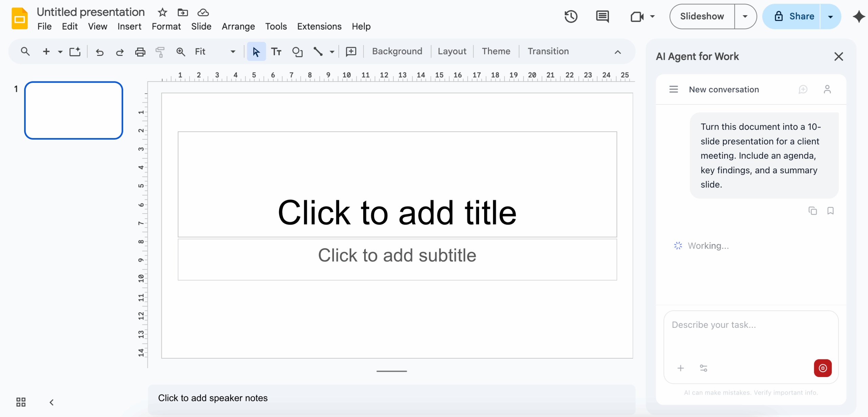Click the Paint format icon
The width and height of the screenshot is (868, 417).
pos(160,52)
